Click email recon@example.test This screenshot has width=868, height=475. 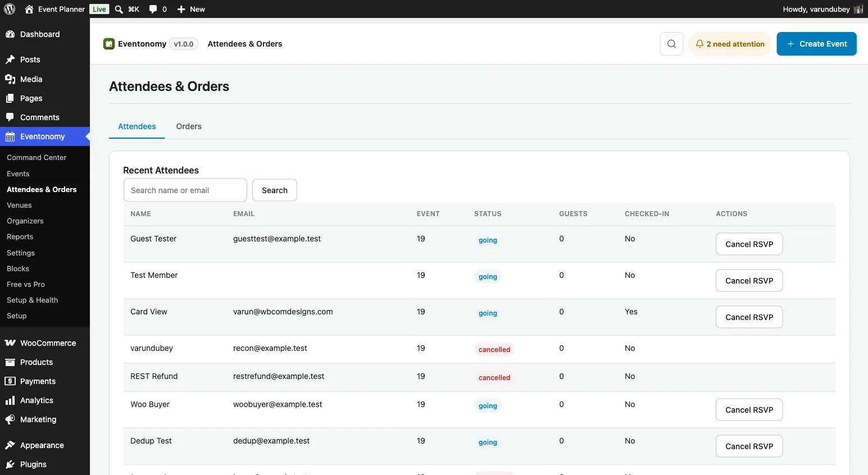click(270, 348)
